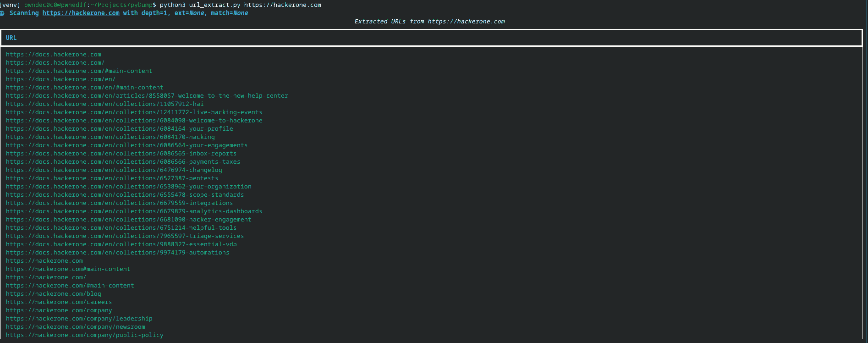The width and height of the screenshot is (868, 343).
Task: Click the match=None scan parameter text
Action: 230,13
